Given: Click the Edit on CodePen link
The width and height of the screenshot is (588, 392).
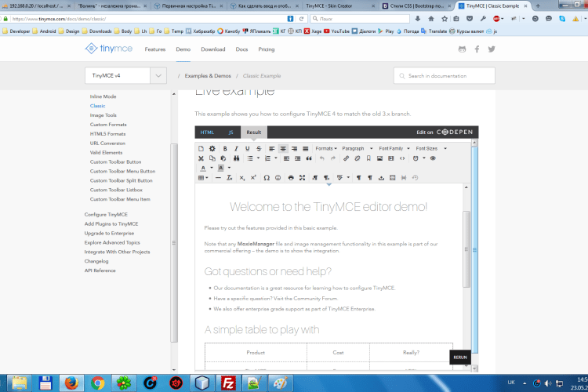Looking at the screenshot, I should click(445, 132).
